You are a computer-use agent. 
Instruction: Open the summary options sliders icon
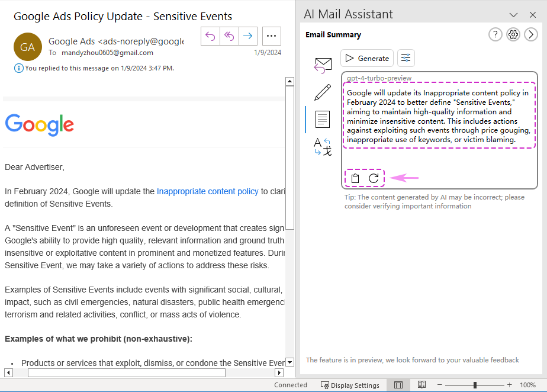(406, 58)
